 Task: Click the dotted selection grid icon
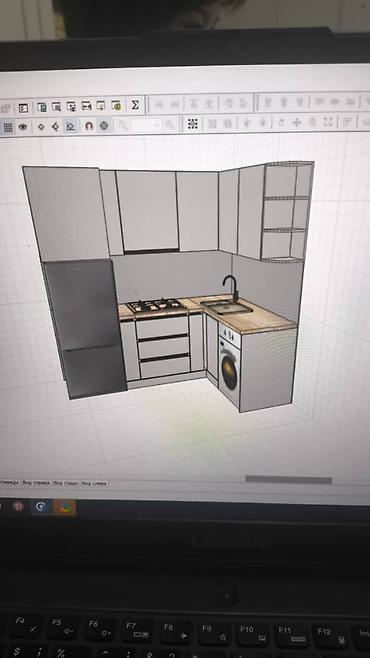[193, 123]
